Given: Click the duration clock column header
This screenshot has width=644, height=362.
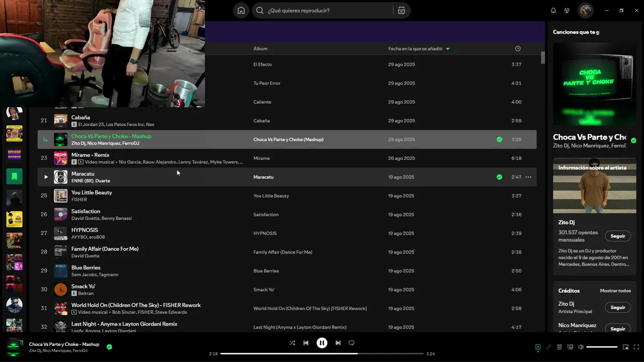Looking at the screenshot, I should pyautogui.click(x=518, y=49).
